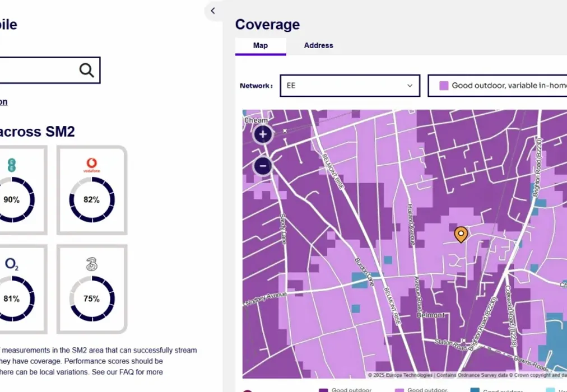Click the Vodafone logo in the score card

tap(91, 165)
